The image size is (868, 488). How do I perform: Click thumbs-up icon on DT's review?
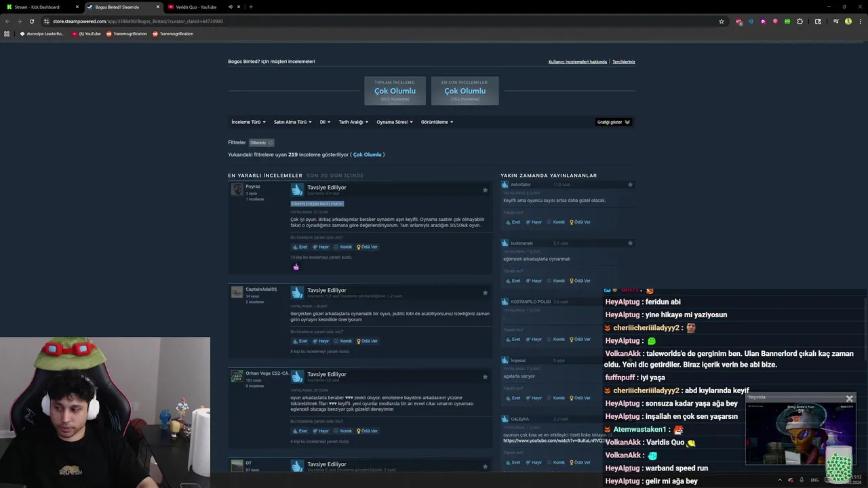[x=297, y=466]
